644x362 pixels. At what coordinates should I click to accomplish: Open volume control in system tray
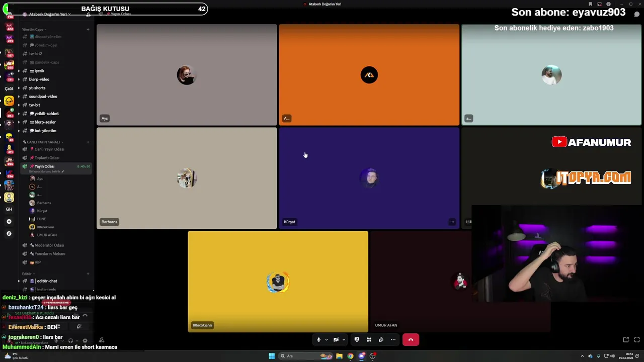tap(612, 356)
